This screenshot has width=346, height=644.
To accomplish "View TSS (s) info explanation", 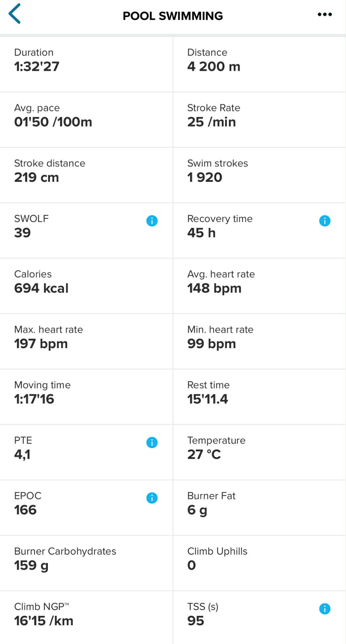I will (325, 609).
